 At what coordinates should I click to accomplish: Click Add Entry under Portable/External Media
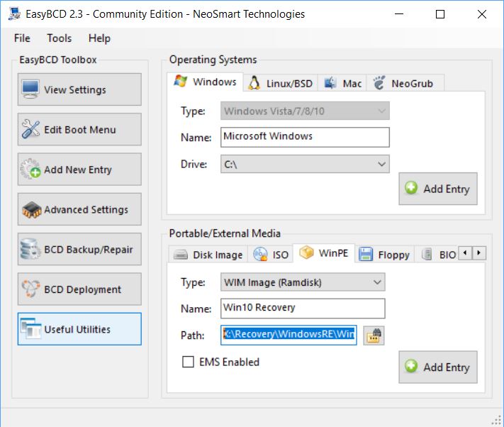[x=438, y=367]
